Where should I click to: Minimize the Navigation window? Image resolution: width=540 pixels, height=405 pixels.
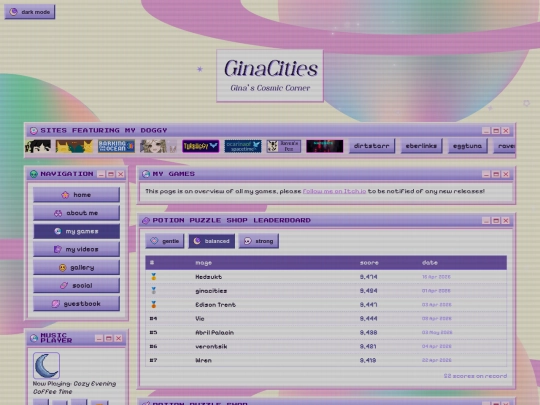pos(101,174)
